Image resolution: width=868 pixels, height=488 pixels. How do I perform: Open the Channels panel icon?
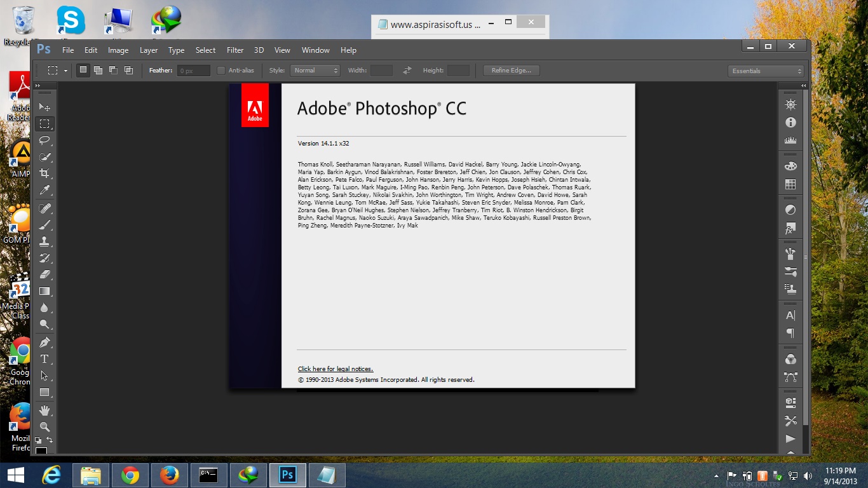(790, 359)
